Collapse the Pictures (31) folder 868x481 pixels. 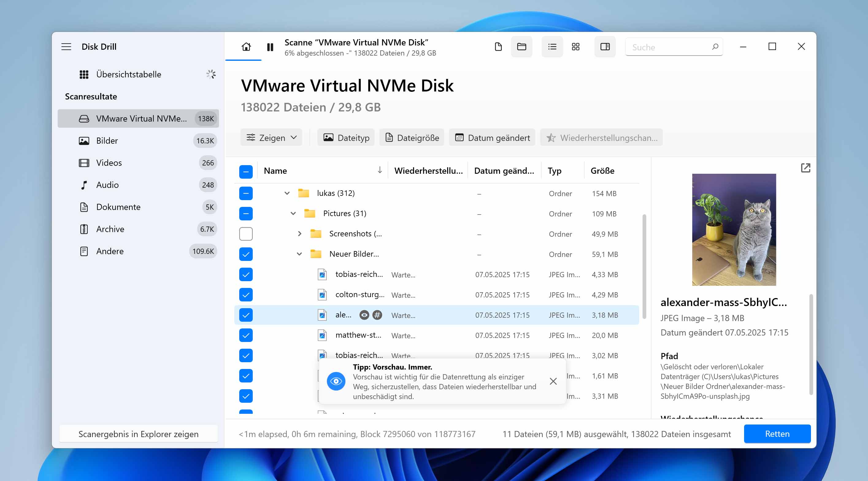pos(293,214)
